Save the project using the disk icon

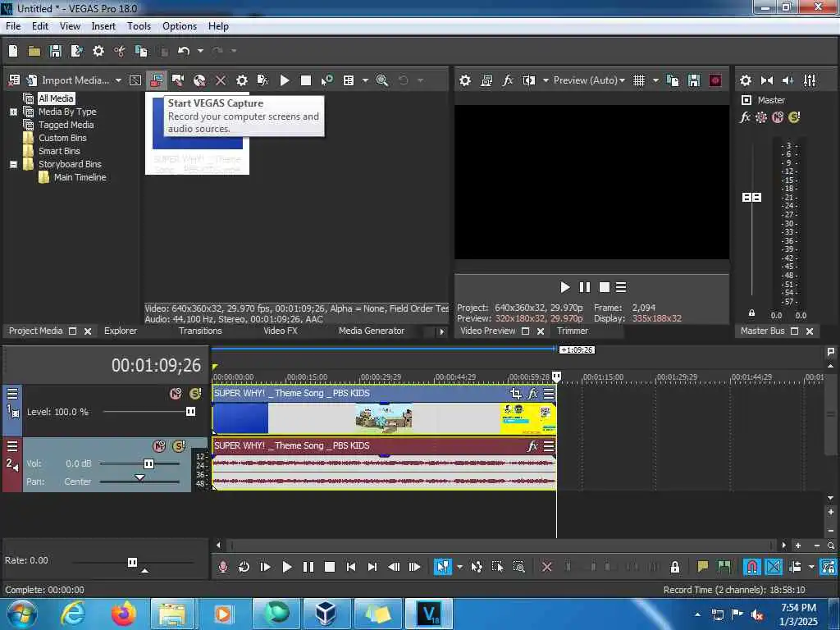click(55, 51)
